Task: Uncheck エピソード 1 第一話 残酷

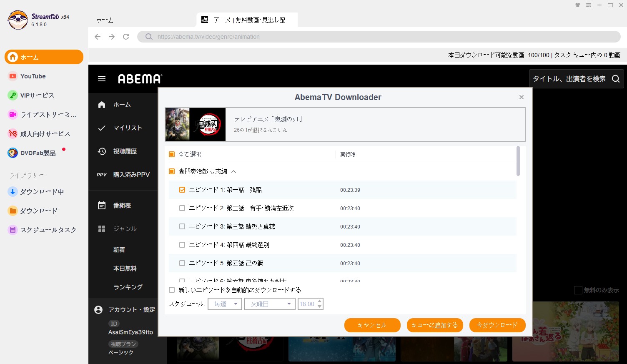Action: click(x=182, y=190)
